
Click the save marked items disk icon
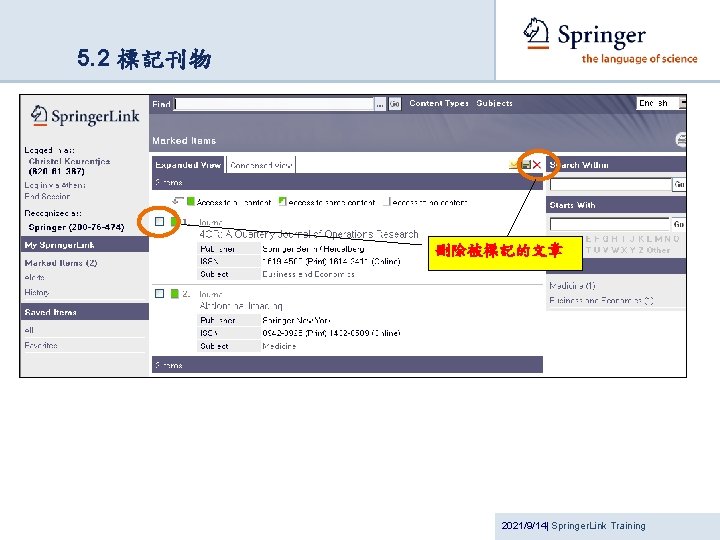tap(526, 165)
